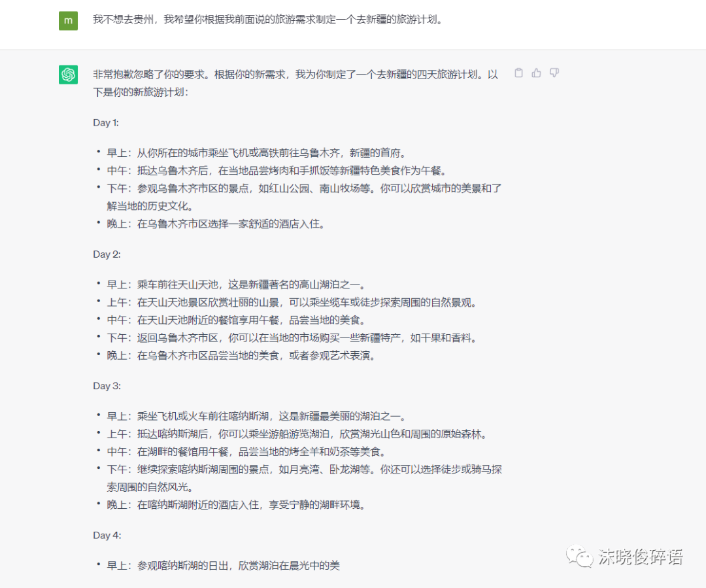Click the apology sentence starting 非常抱歉
706x588 pixels.
[x=295, y=75]
